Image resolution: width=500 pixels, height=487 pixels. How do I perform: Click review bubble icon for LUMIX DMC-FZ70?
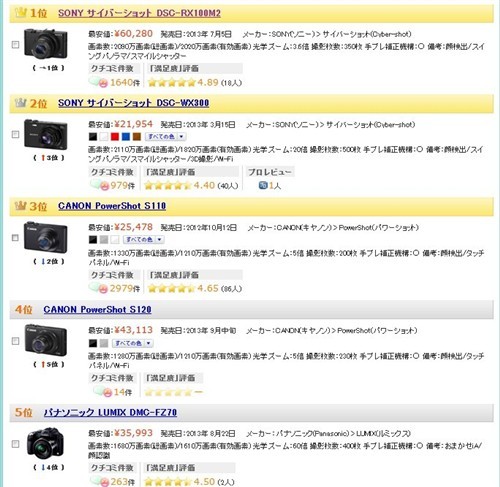click(x=100, y=482)
